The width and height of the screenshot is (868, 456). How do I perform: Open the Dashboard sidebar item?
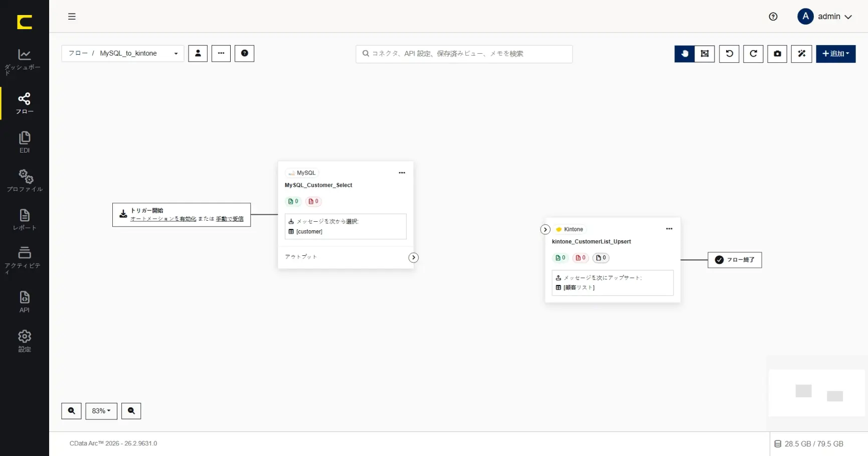[24, 62]
